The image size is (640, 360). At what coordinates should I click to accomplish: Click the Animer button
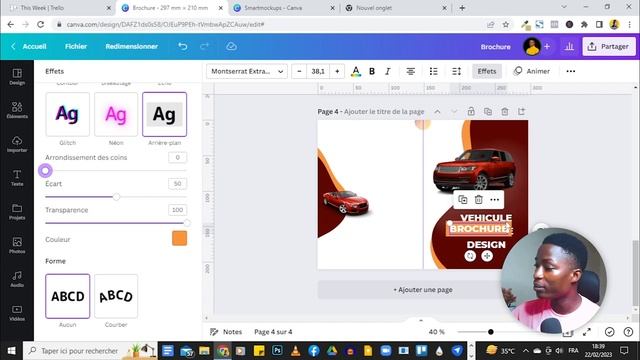tap(532, 71)
